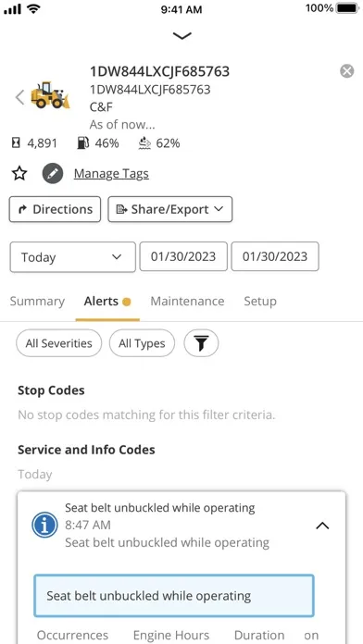Open the Share/Export dropdown
Screen dimensions: 363x644
coord(170,209)
